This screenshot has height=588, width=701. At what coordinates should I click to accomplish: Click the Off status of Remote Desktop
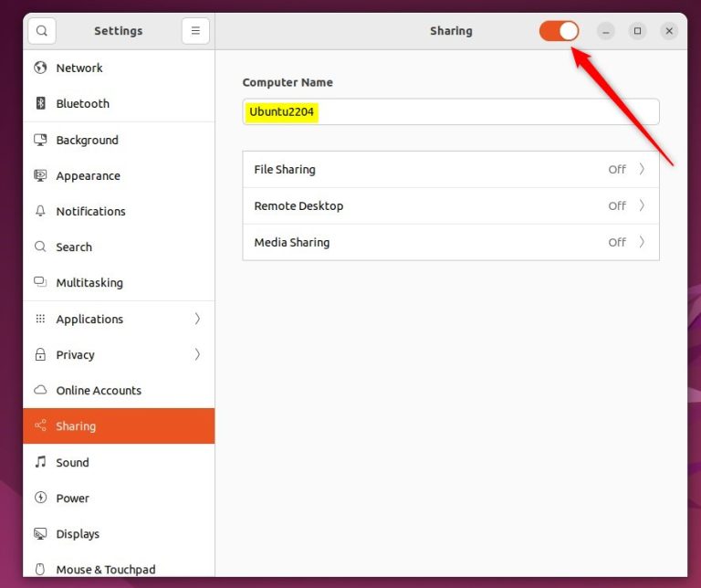click(617, 205)
